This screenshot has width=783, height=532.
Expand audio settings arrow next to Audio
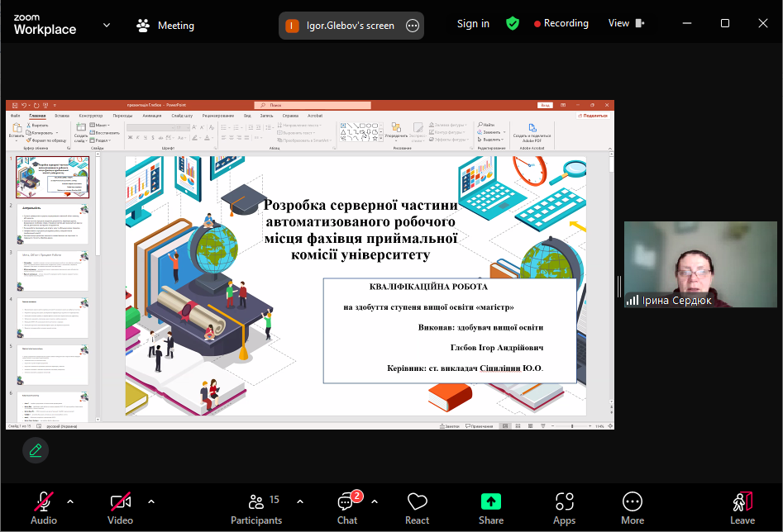coord(70,501)
